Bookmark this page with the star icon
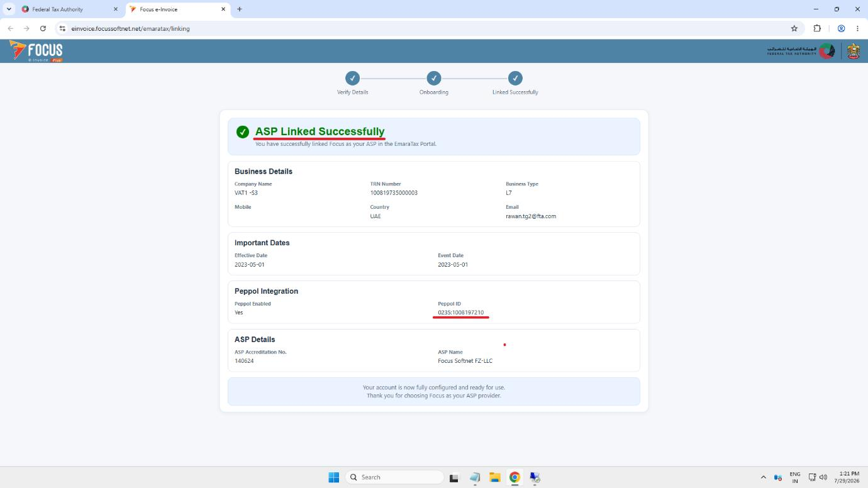 [794, 28]
